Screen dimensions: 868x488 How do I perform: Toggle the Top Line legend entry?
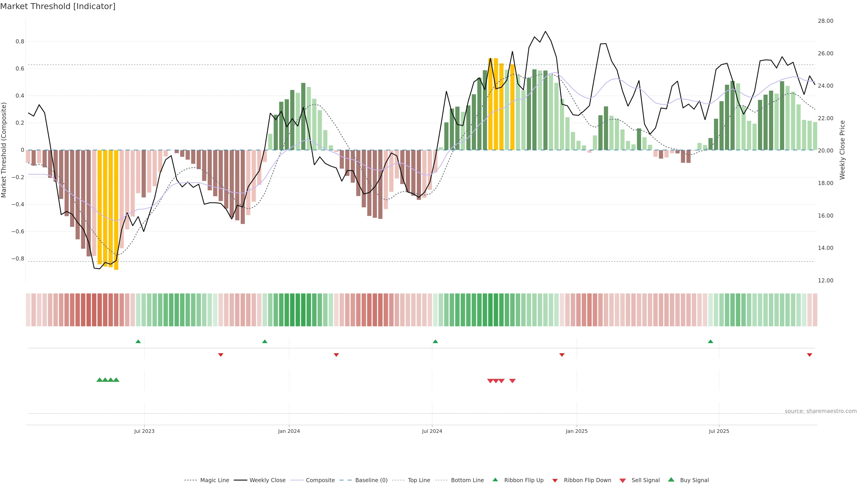pos(419,480)
